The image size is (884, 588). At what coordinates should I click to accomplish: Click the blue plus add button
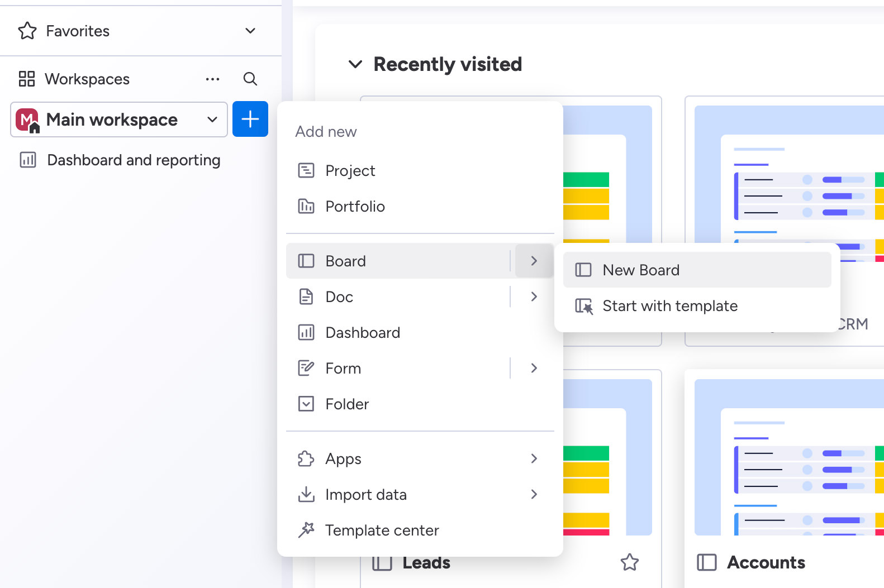(x=250, y=119)
